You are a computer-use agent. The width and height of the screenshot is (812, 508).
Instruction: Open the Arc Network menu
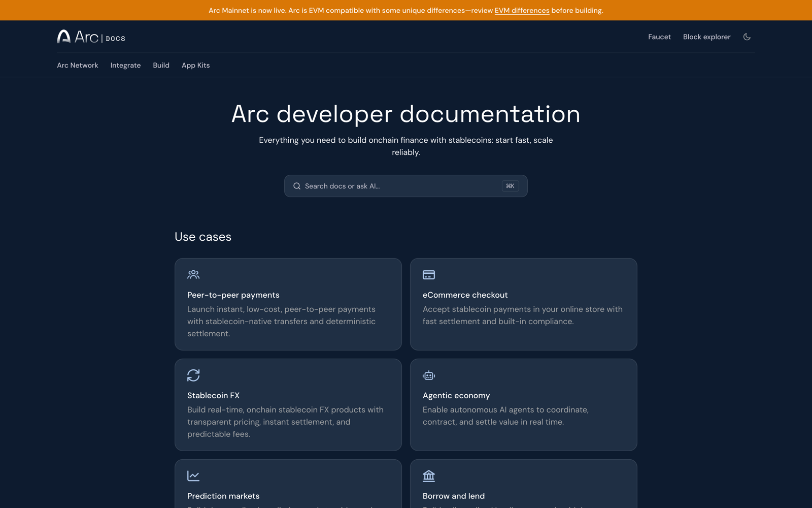point(78,65)
